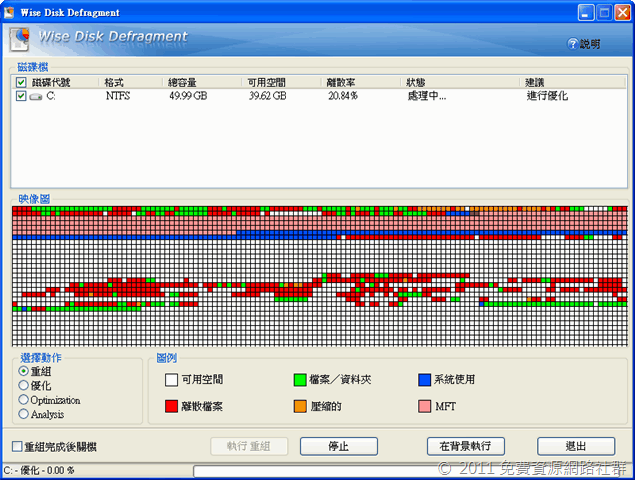
Task: Click the 20.84% fragmentation value
Action: [343, 96]
